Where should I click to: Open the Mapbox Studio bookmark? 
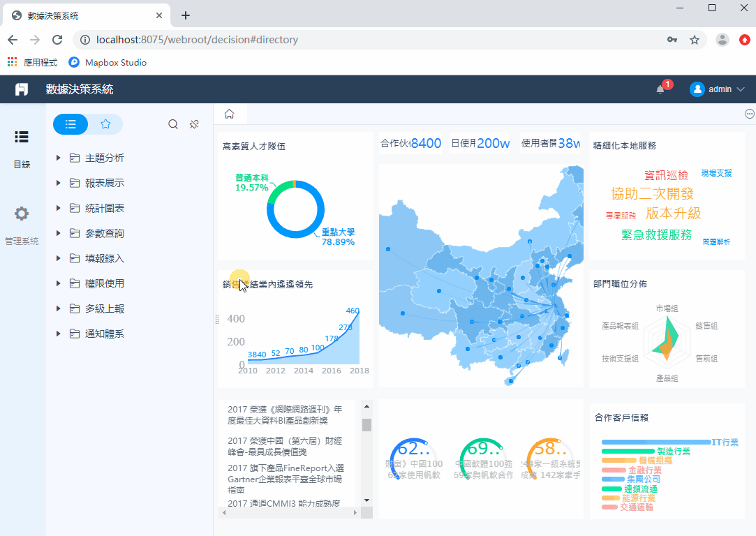coord(107,62)
